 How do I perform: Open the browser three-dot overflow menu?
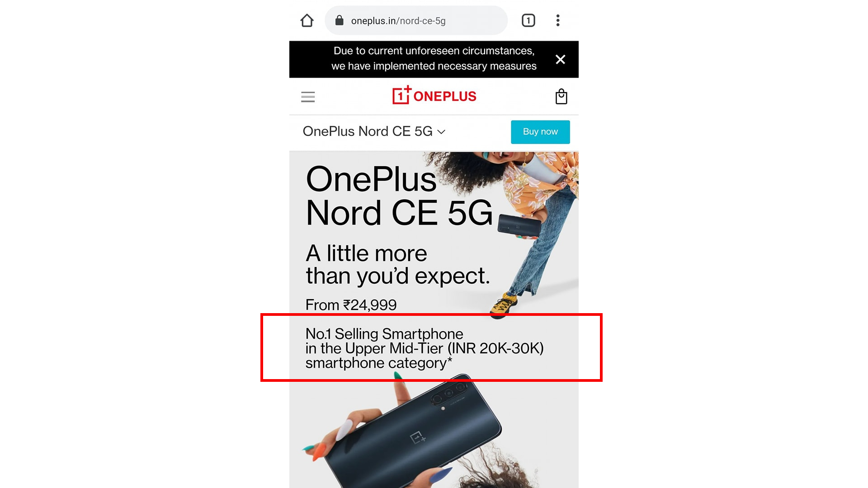pyautogui.click(x=558, y=20)
